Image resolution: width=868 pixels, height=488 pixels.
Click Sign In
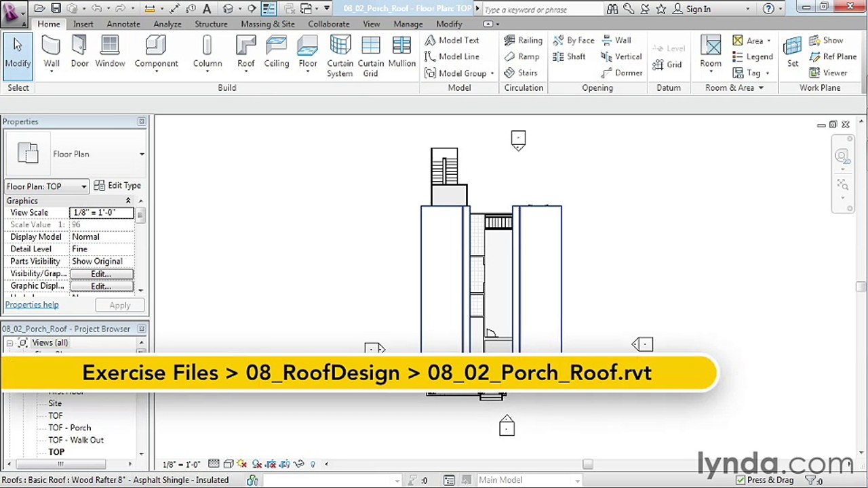point(698,9)
